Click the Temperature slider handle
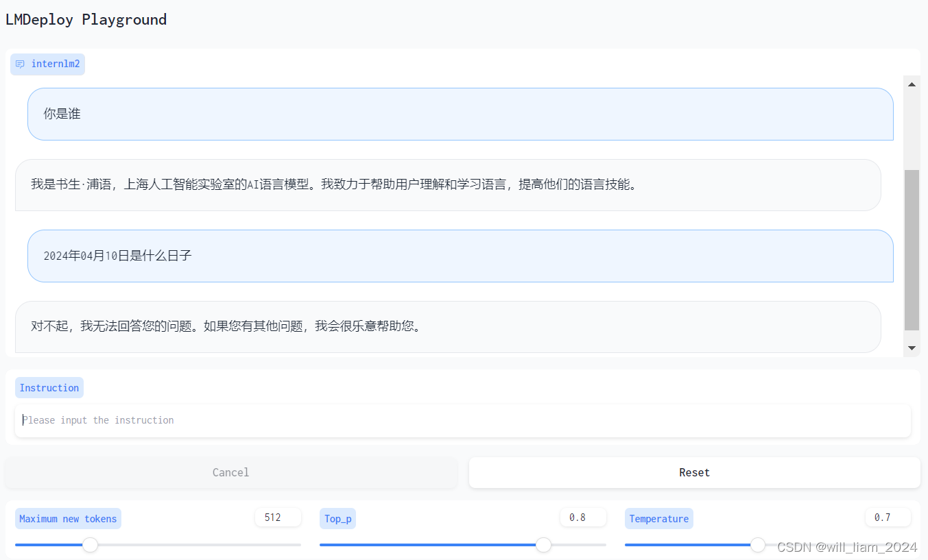 [x=758, y=545]
